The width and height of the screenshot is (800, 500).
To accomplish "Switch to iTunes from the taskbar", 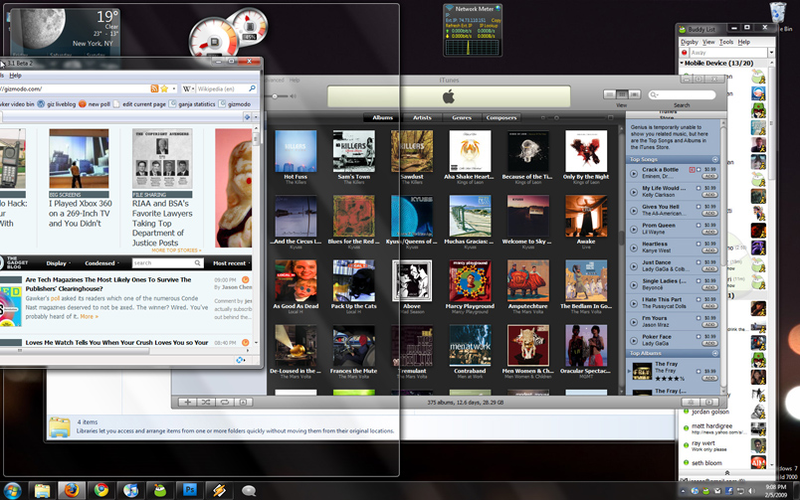I will [131, 490].
